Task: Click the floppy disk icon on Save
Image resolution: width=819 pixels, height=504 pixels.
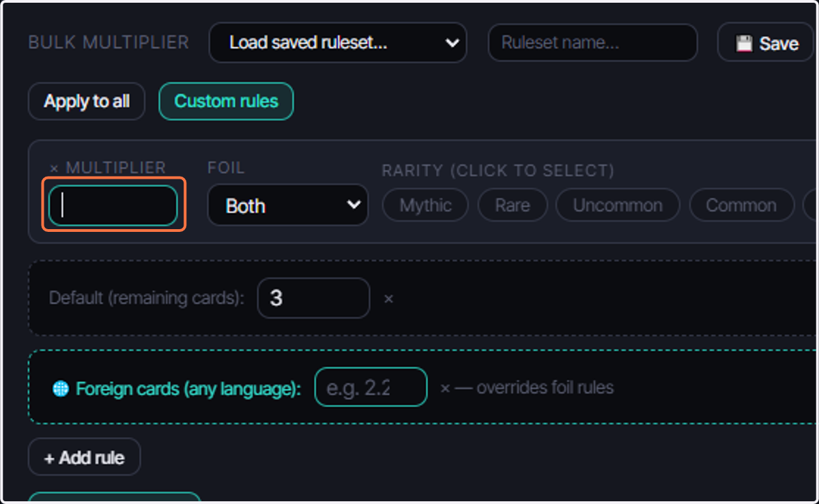Action: coord(744,44)
